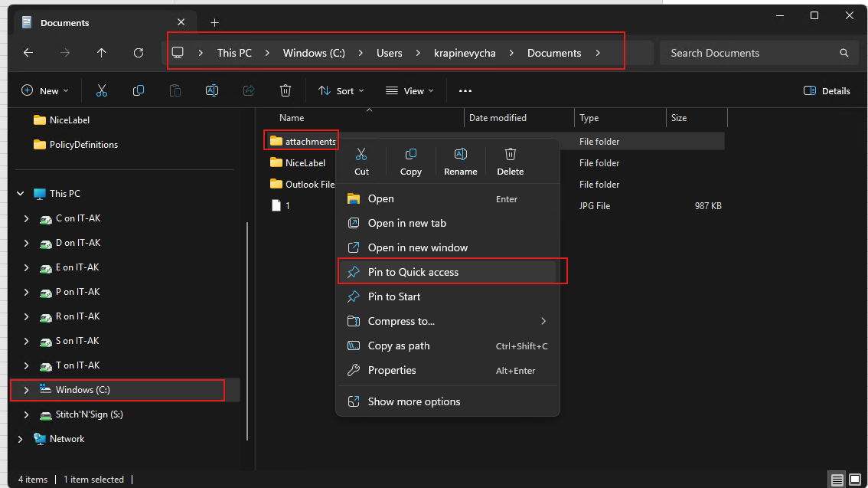The width and height of the screenshot is (868, 488).
Task: Toggle the Details pane
Action: [827, 90]
